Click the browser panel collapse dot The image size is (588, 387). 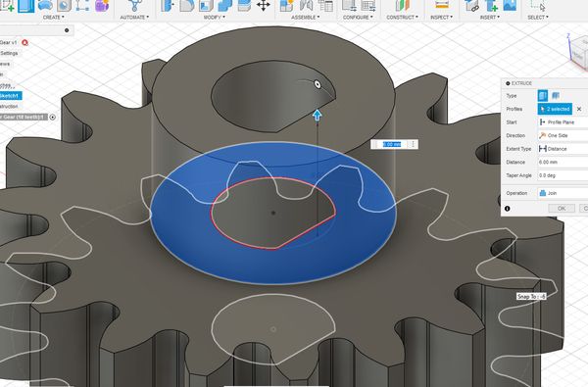pos(67,30)
